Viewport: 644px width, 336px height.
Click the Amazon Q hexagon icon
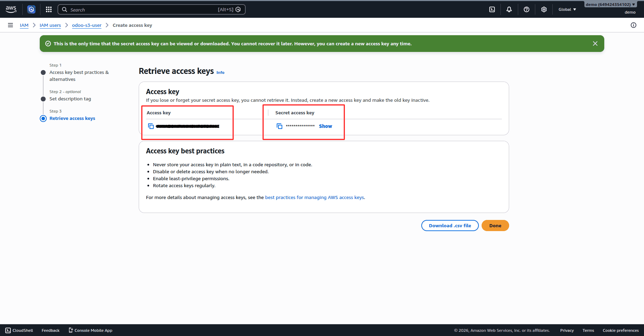[31, 9]
